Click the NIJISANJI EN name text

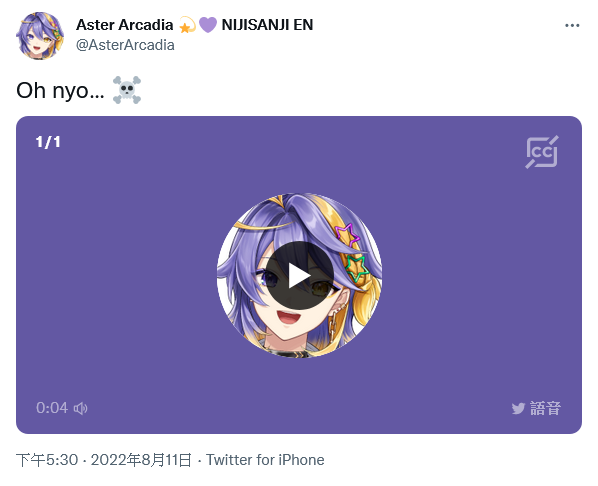267,25
